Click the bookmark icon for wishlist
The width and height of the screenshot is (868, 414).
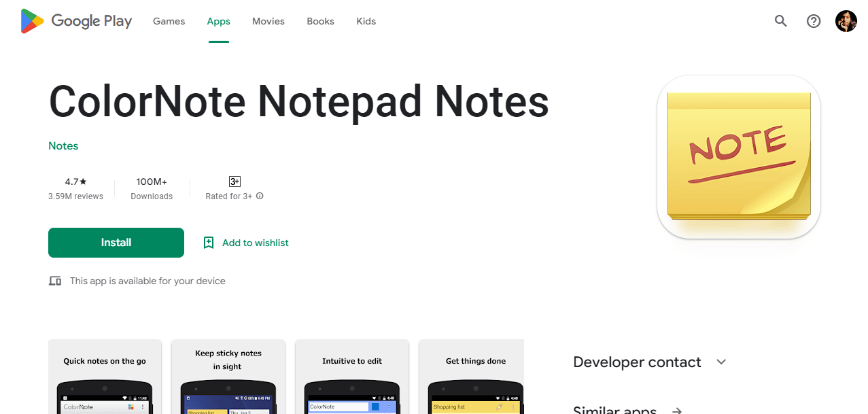pyautogui.click(x=209, y=243)
